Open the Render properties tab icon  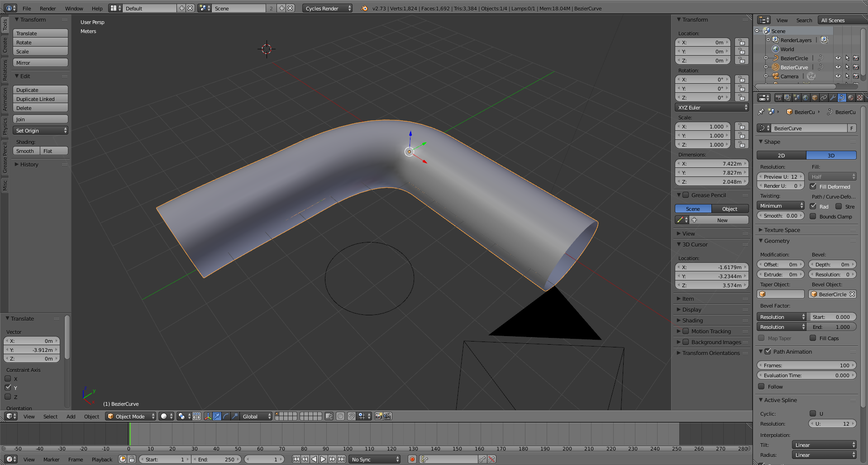778,98
